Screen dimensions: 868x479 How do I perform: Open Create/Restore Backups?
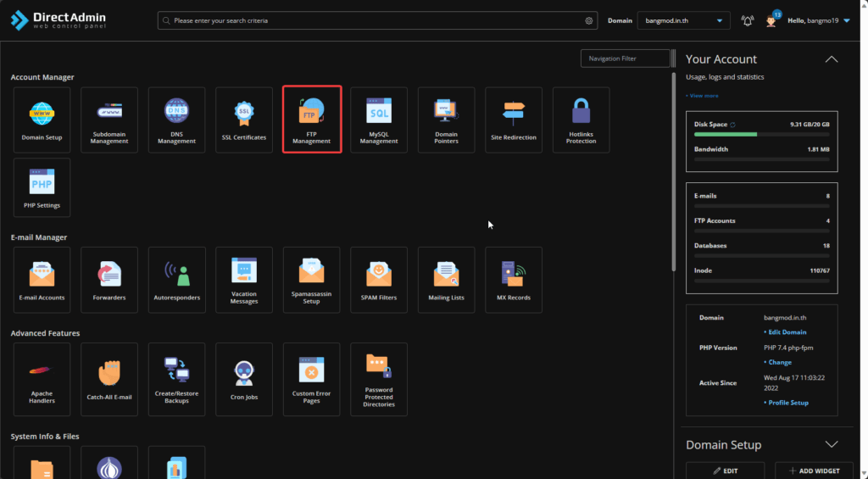point(176,379)
